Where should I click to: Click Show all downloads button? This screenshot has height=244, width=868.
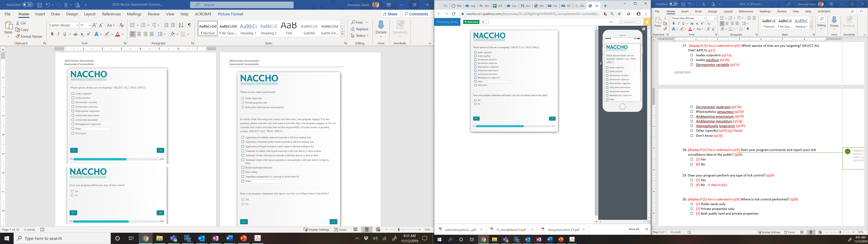[x=633, y=229]
